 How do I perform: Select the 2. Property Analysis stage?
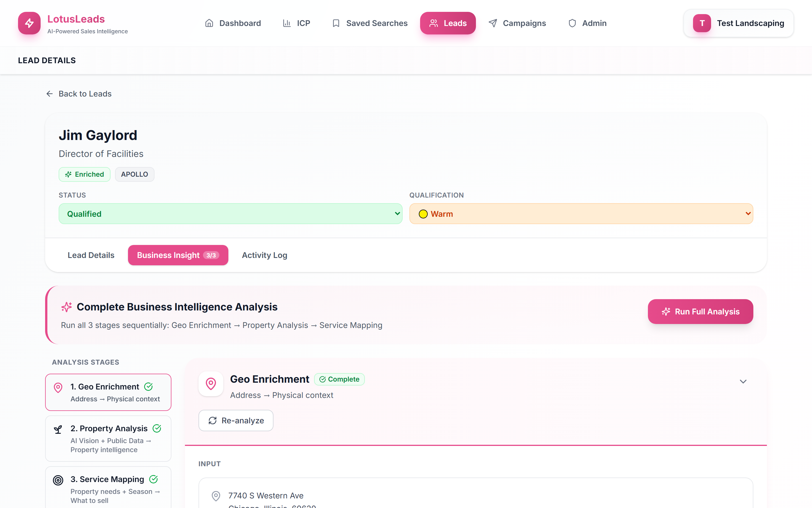coord(108,439)
